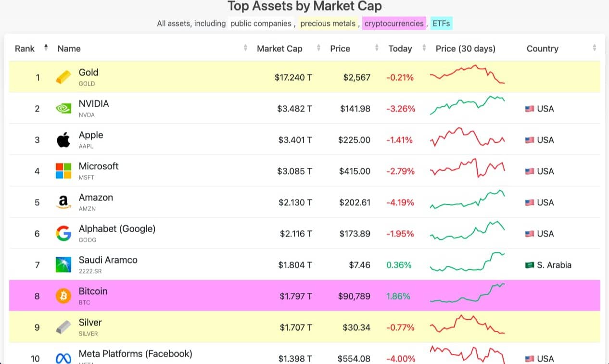
Task: Open the precious metals filter link
Action: pyautogui.click(x=328, y=23)
